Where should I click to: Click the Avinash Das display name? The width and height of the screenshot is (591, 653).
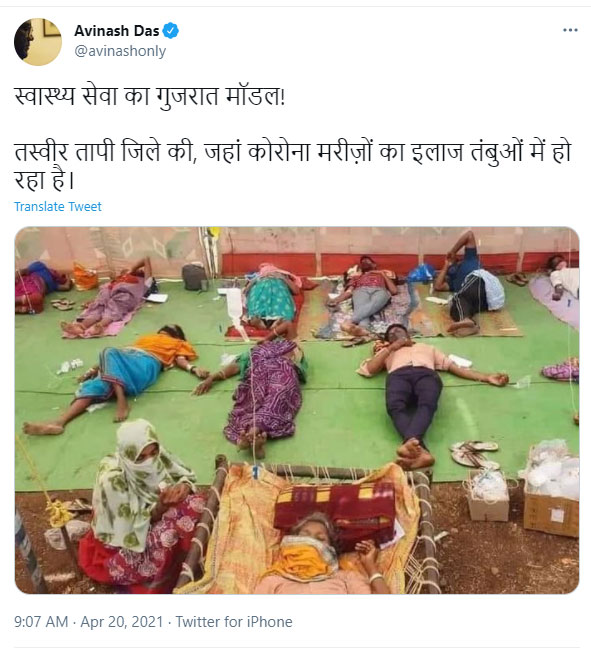tap(117, 31)
